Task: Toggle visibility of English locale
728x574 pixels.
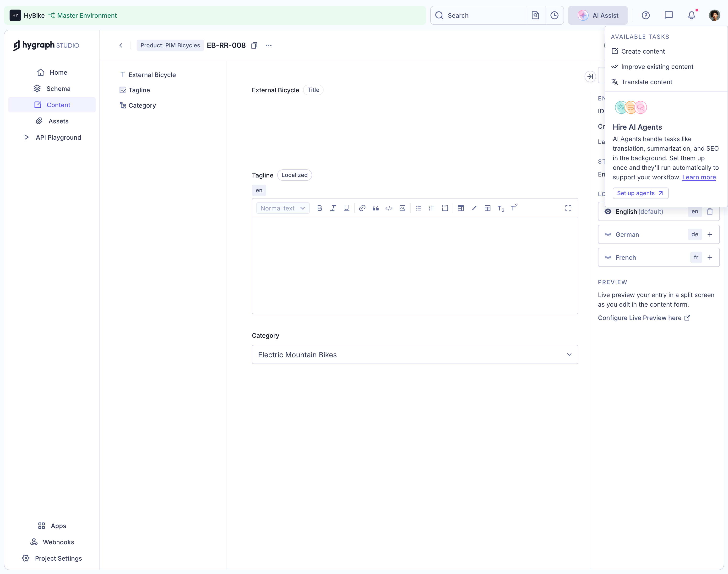Action: [608, 212]
